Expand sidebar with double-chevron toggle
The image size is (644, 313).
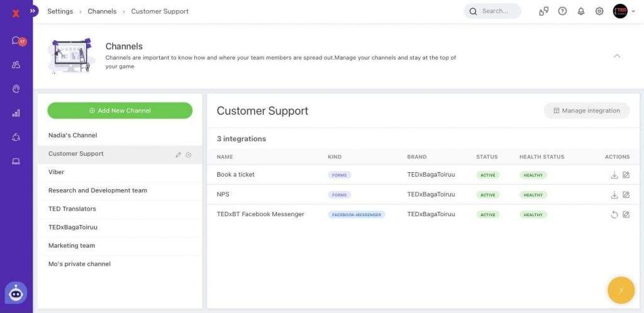coord(33,11)
